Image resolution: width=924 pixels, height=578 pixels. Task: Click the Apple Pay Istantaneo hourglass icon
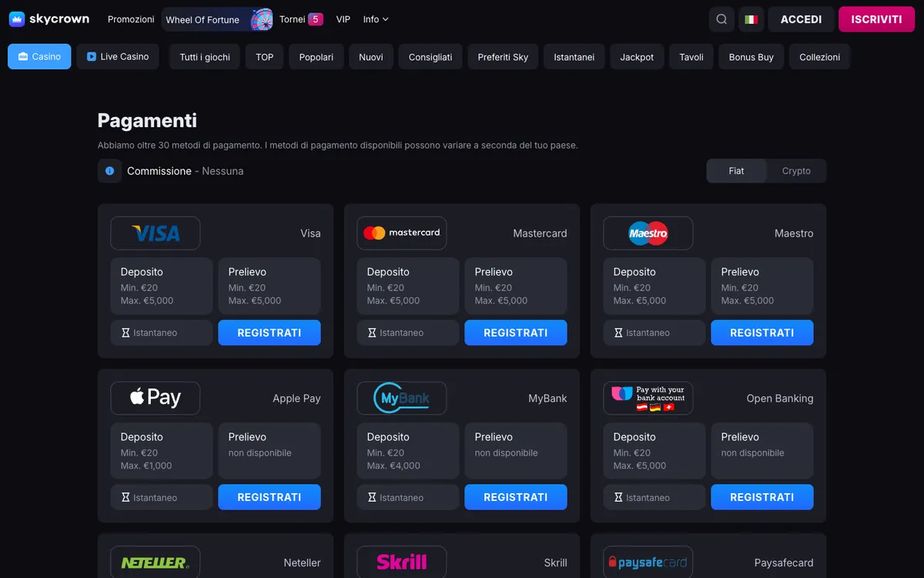(x=126, y=498)
